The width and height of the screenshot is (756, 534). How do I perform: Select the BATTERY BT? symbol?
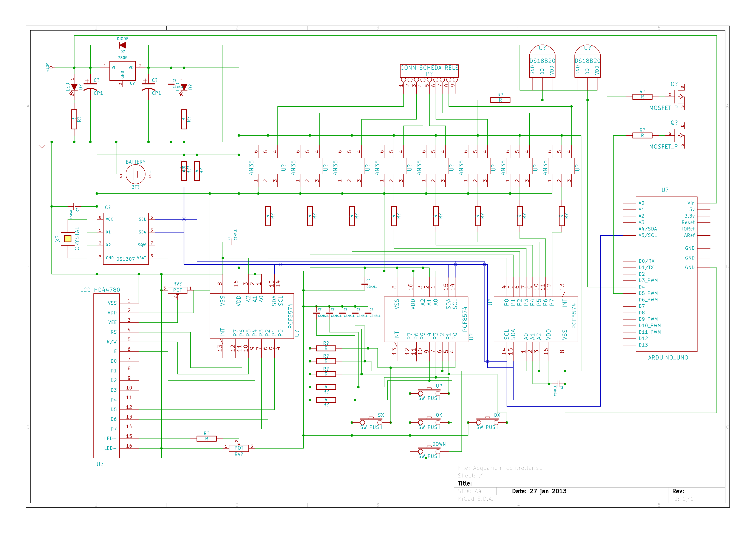pyautogui.click(x=135, y=174)
